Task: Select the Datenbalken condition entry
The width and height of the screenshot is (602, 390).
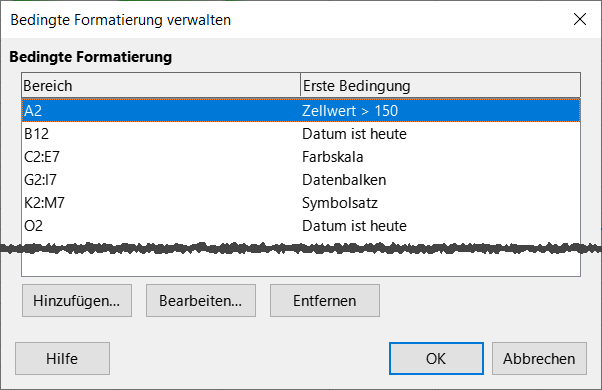Action: [x=344, y=180]
